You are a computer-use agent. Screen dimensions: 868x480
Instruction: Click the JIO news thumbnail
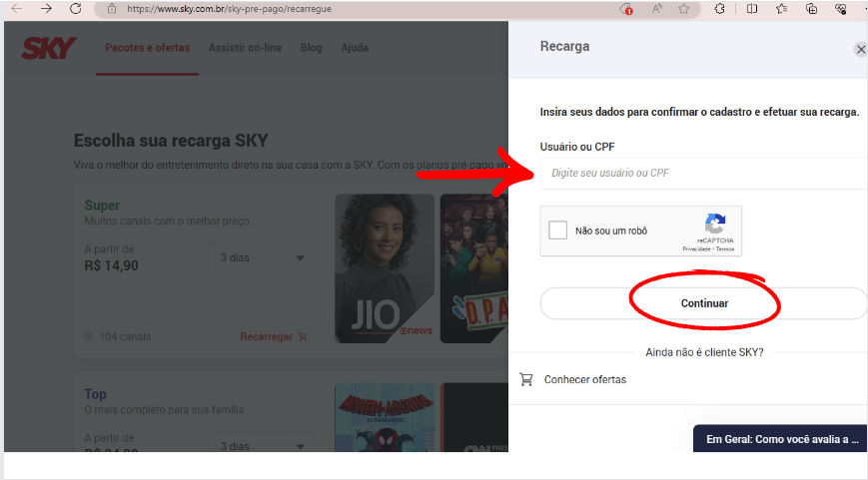[385, 268]
